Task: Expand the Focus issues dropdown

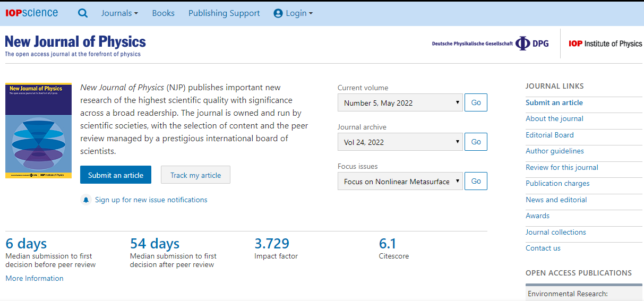Action: coord(400,182)
